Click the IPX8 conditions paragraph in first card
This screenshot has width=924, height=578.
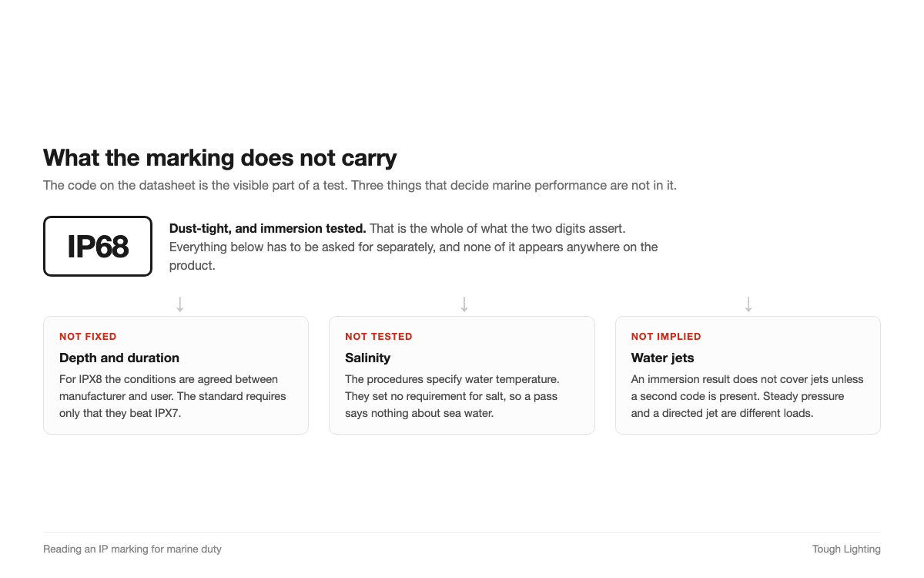(173, 396)
